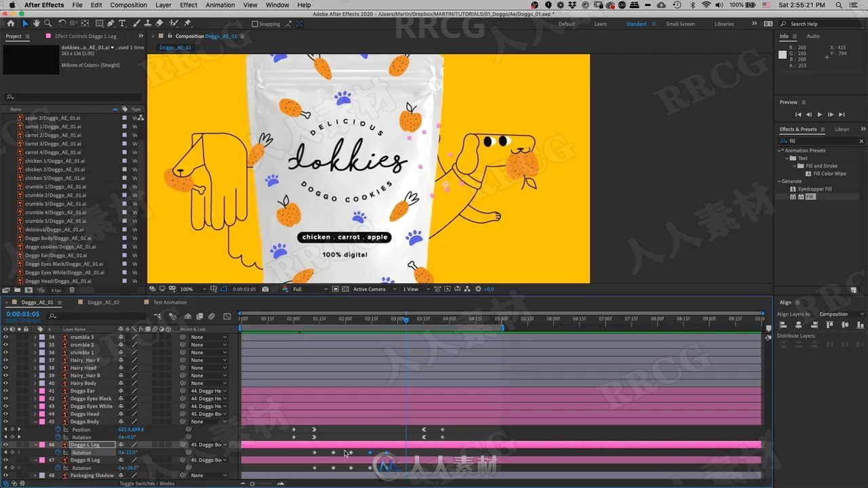The image size is (868, 488).
Task: Play the preview
Action: (819, 115)
